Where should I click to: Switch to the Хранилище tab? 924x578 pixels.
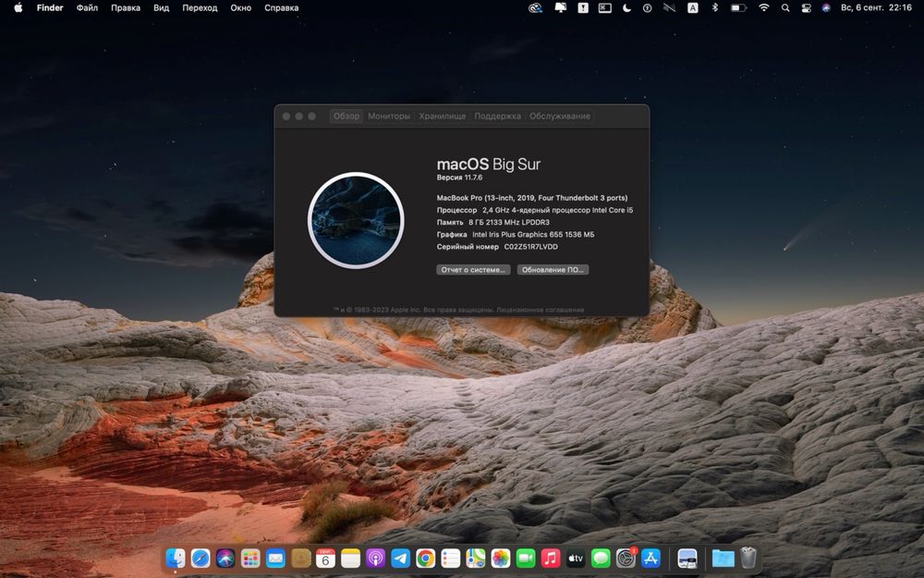pos(443,117)
